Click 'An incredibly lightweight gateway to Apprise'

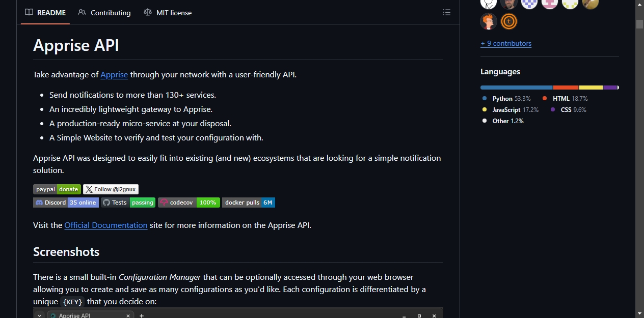131,109
